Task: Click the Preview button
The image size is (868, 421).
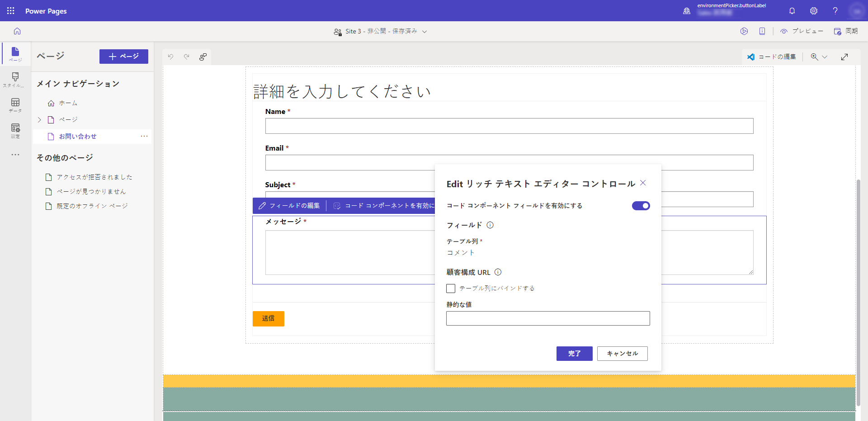Action: pos(802,31)
